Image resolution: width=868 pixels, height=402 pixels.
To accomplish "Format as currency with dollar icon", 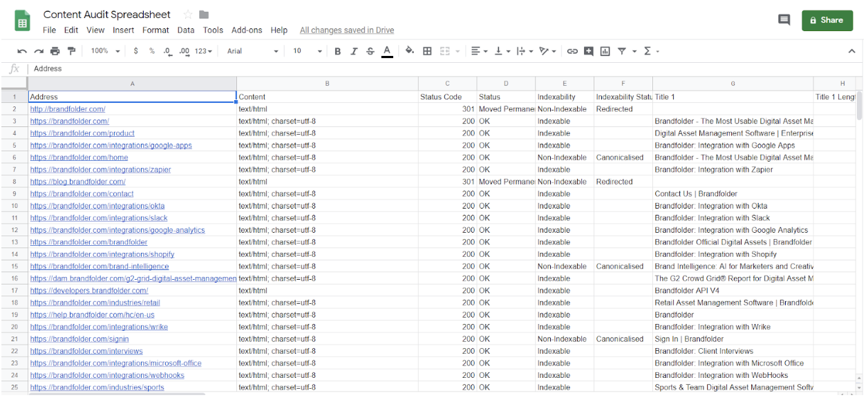I will pos(136,51).
